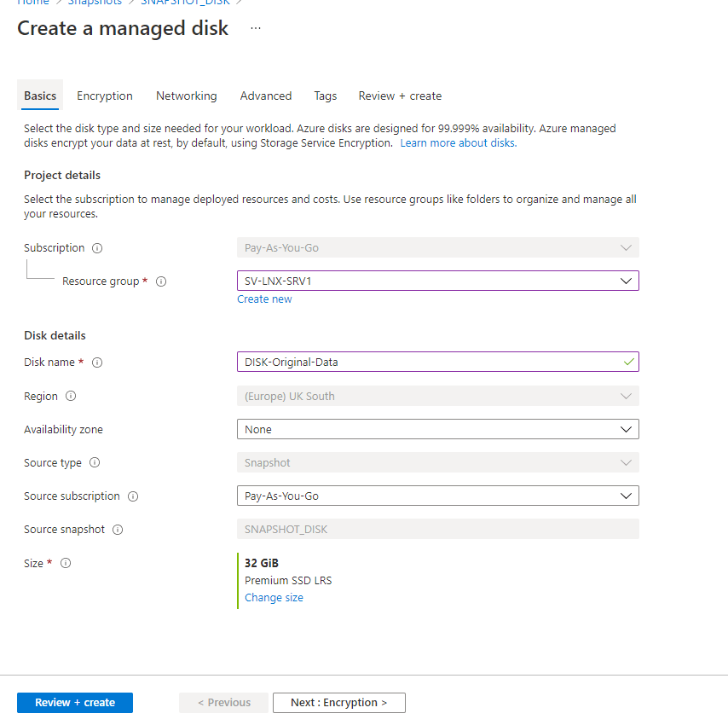Viewport: 728px width, 725px height.
Task: Open the Networking tab
Action: point(186,96)
